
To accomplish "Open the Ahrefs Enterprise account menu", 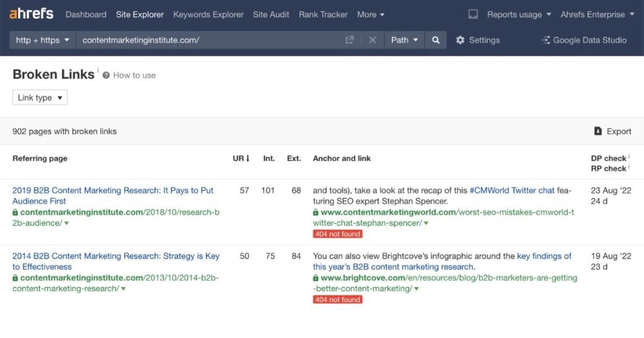I will (x=597, y=14).
